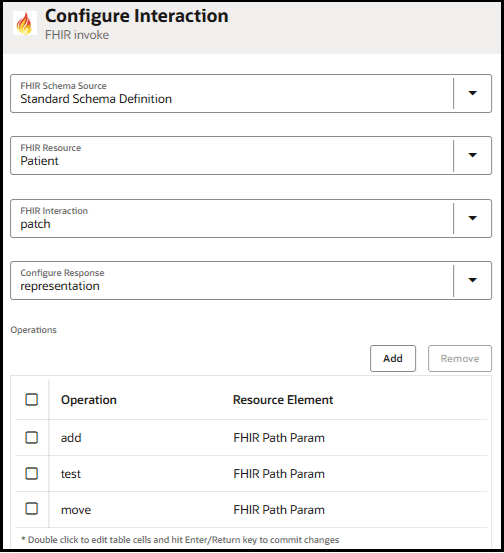This screenshot has height=553, width=504.
Task: Check the add operation row checkbox
Action: tap(32, 437)
